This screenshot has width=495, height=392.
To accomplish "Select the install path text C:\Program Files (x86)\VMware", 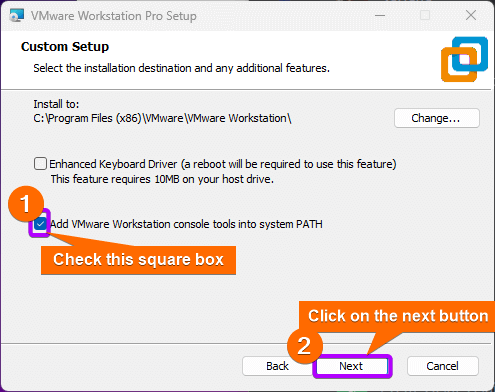I will (x=162, y=118).
